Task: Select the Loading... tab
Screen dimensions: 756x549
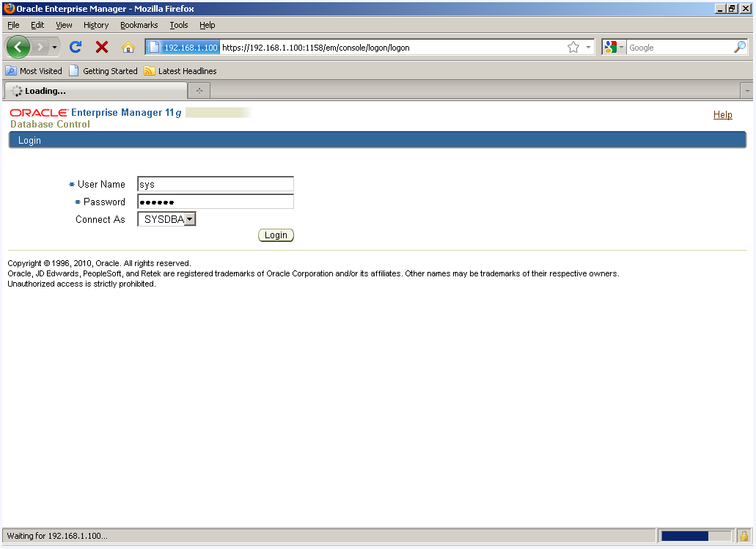Action: pyautogui.click(x=95, y=91)
